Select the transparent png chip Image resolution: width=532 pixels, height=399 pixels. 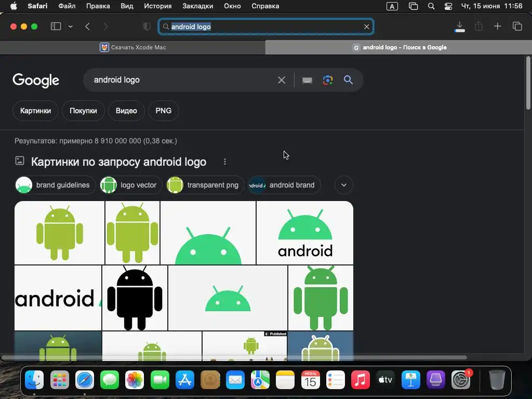tap(205, 185)
